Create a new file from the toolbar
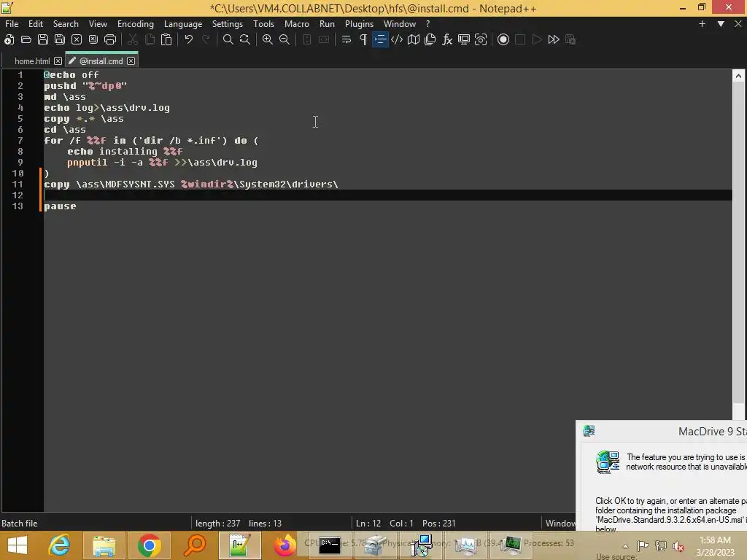 tap(9, 39)
